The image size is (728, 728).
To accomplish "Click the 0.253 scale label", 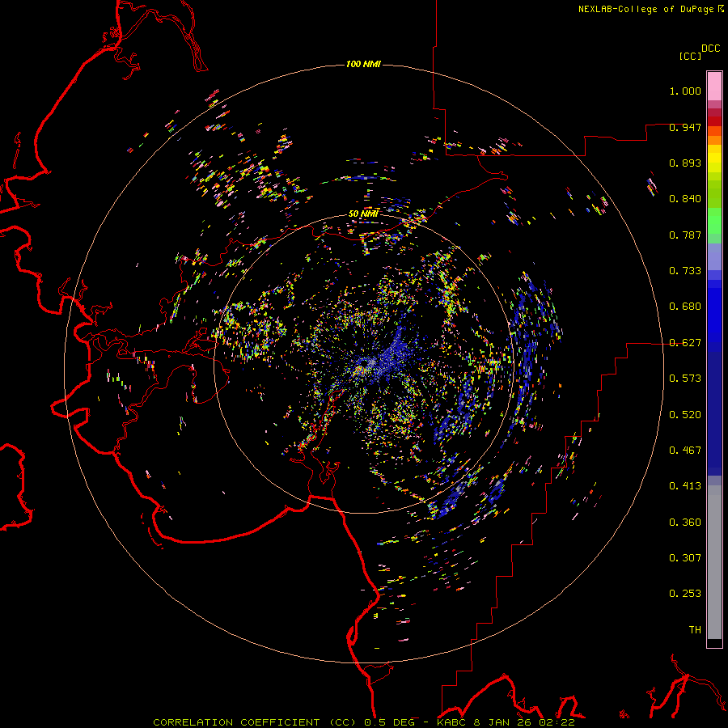I will coord(685,594).
